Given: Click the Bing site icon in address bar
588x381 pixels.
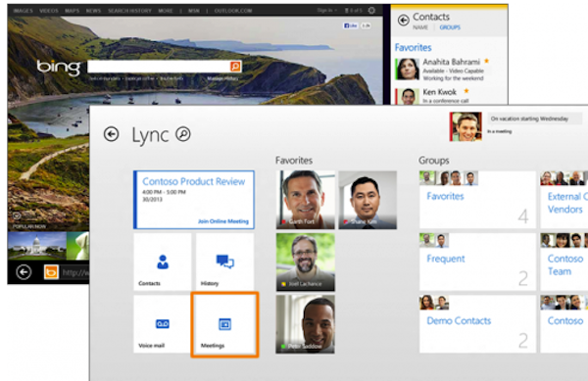Looking at the screenshot, I should 51,272.
